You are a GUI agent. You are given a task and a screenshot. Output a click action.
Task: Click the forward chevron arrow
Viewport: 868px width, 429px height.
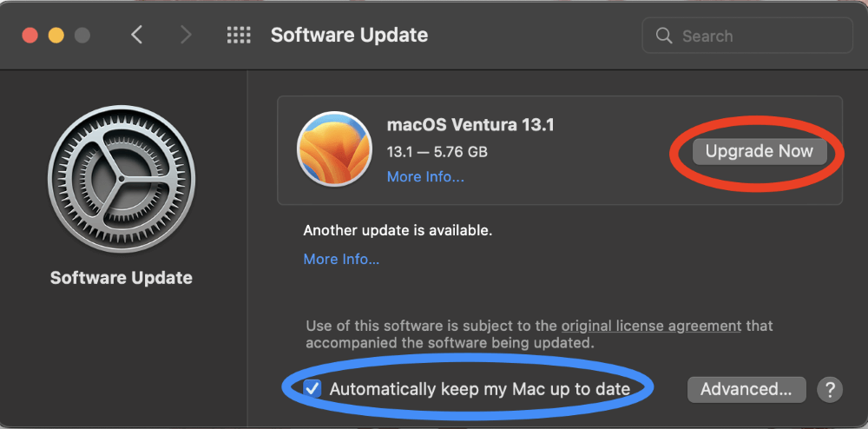point(185,36)
